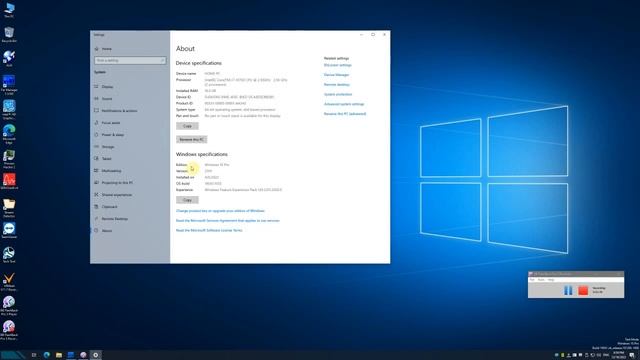Click the Find a setting search box
Image resolution: width=640 pixels, height=360 pixels.
tap(130, 60)
